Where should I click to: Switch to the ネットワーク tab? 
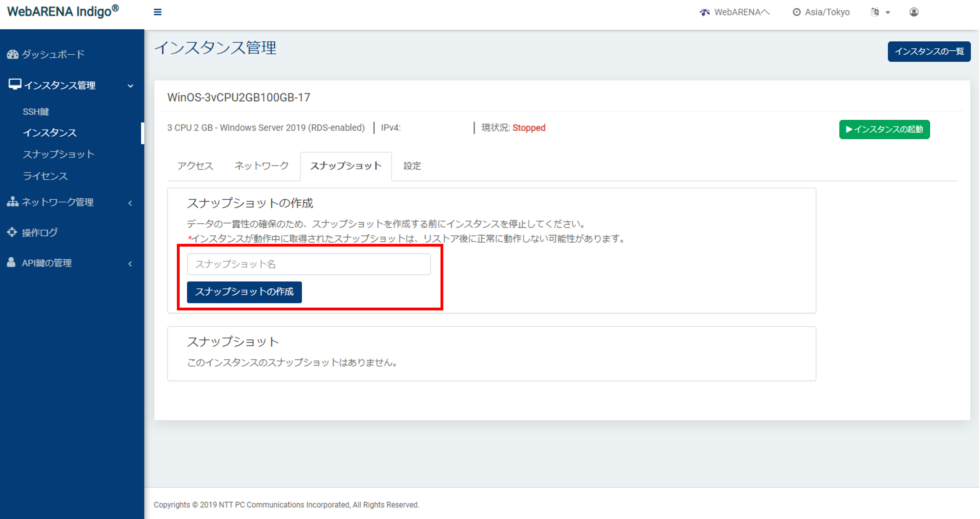pos(261,166)
